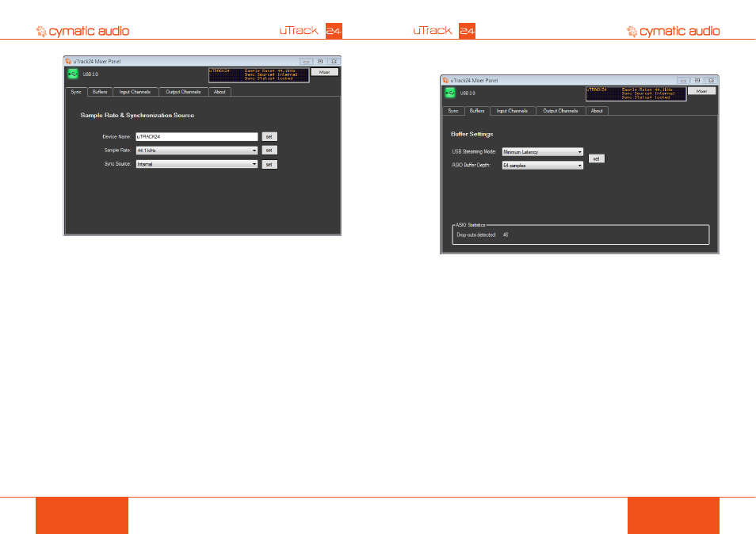Click into the Device Name field containing uTRACK24
The width and height of the screenshot is (756, 534).
click(x=197, y=137)
